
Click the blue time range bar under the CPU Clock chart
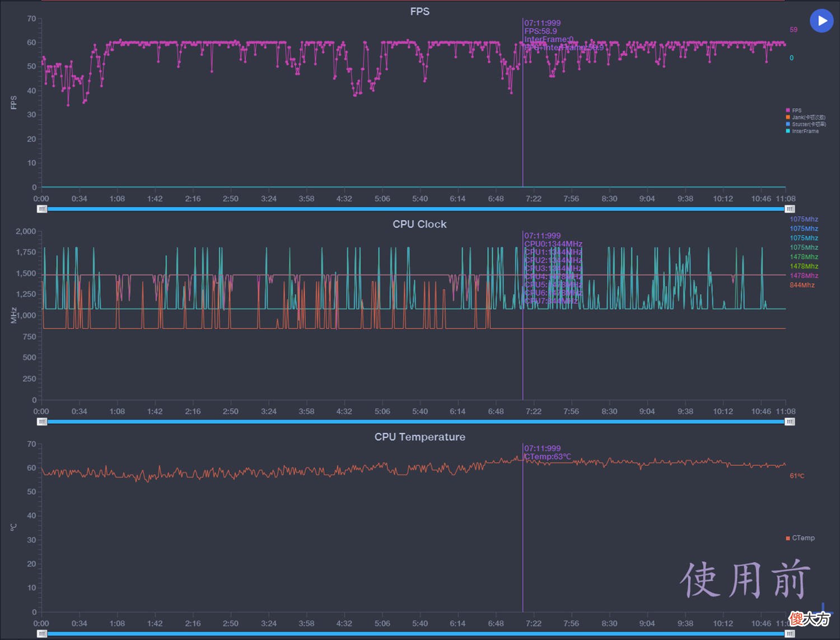coord(416,422)
